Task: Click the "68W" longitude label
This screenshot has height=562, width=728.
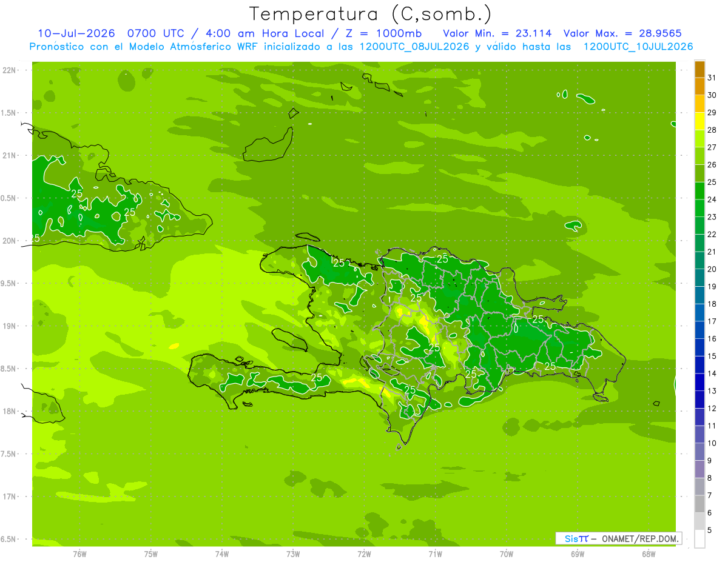Action: (649, 554)
